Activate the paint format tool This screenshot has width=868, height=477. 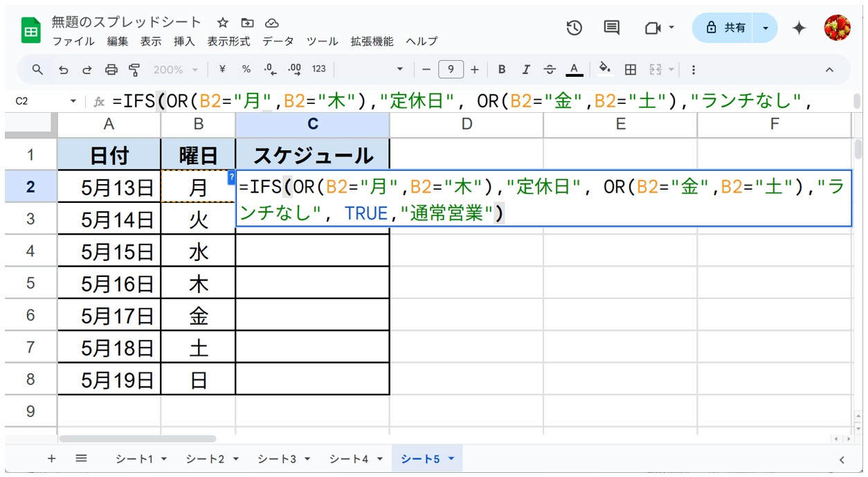coord(134,69)
